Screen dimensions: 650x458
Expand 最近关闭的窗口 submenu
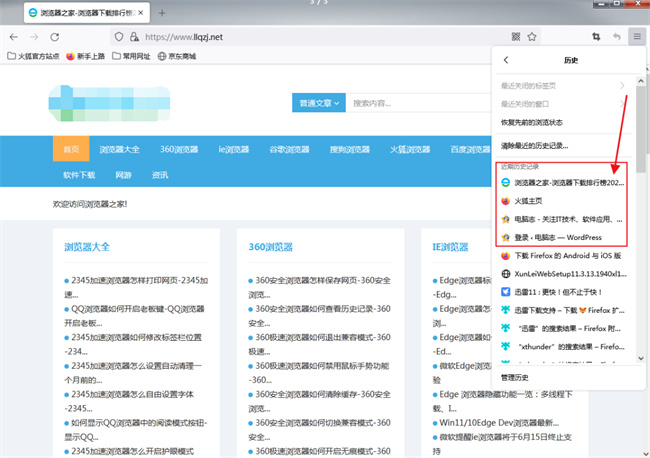click(x=563, y=104)
